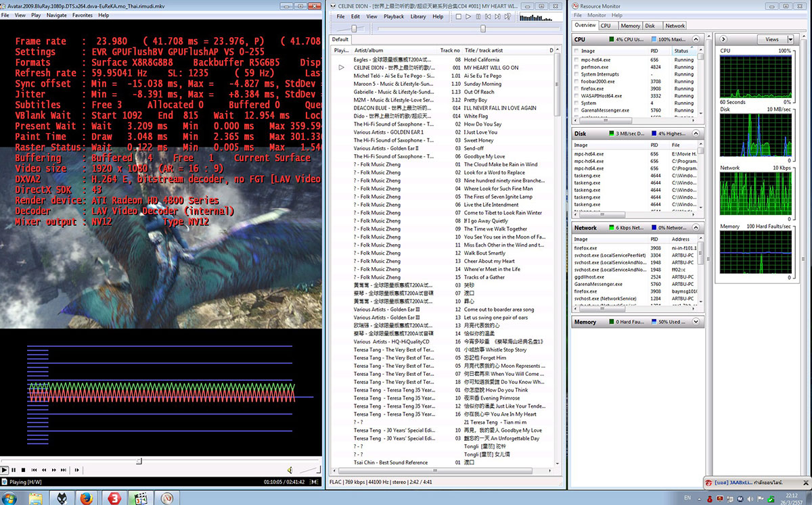Skip to next chapter in Media Player Classic

pos(64,470)
